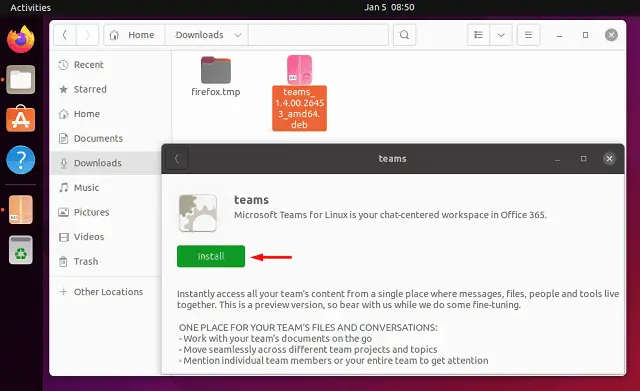640x391 pixels.
Task: Select Documents in the sidebar
Action: click(x=105, y=138)
